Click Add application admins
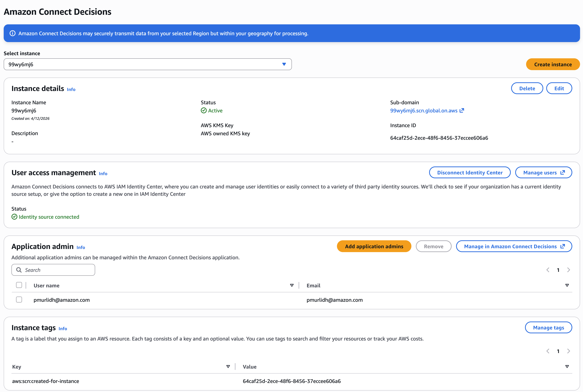Image resolution: width=583 pixels, height=392 pixels. click(x=374, y=246)
